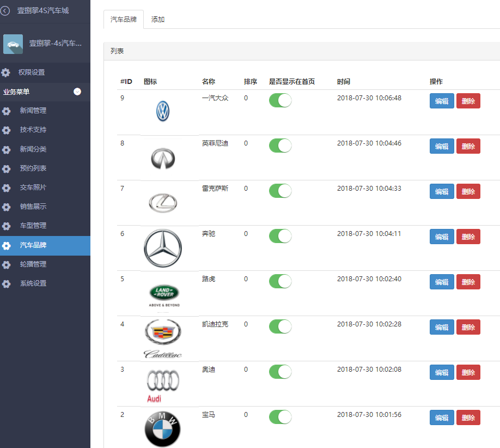Click the back arrow icon beside 壹捌掌4S汽车城

pyautogui.click(x=5, y=11)
